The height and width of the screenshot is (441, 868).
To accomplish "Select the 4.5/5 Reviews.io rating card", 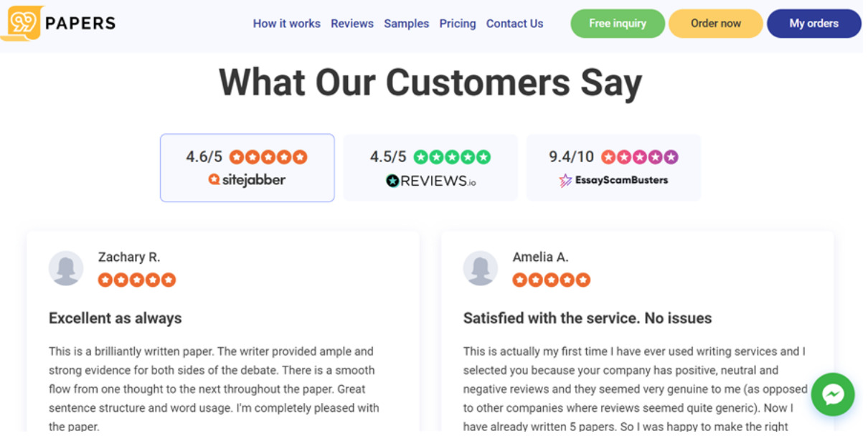I will 430,167.
